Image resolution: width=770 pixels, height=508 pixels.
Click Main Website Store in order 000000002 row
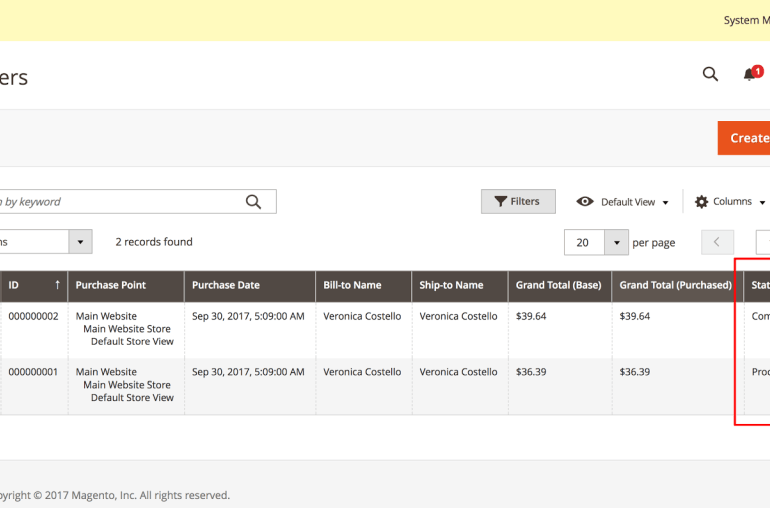click(x=127, y=329)
